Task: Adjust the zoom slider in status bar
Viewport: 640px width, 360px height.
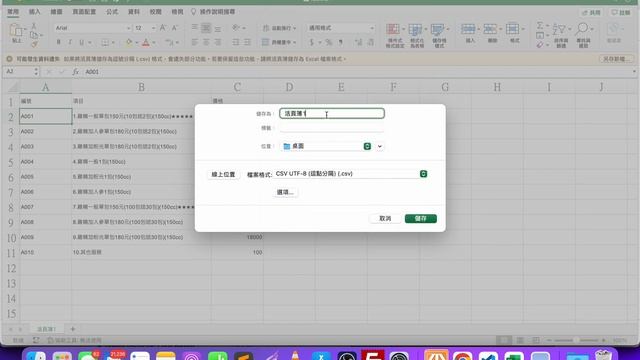Action: pyautogui.click(x=576, y=340)
